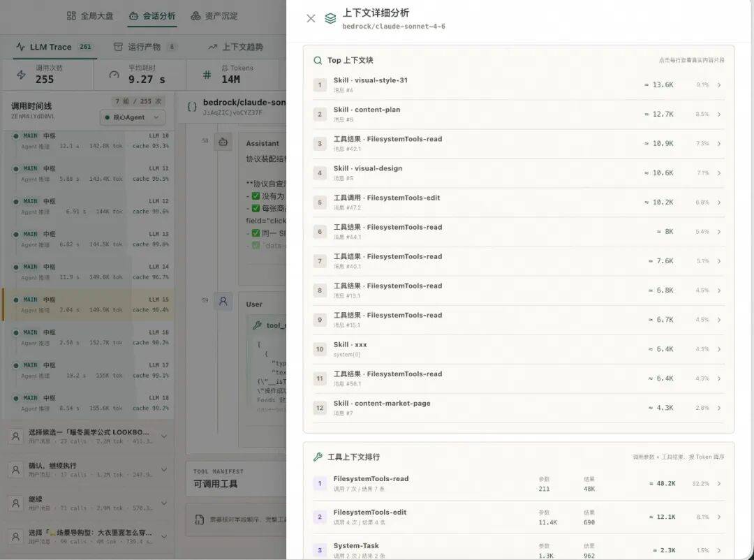Select the highlighted LLM 15 timeline entry
Image resolution: width=754 pixels, height=560 pixels.
[89, 304]
